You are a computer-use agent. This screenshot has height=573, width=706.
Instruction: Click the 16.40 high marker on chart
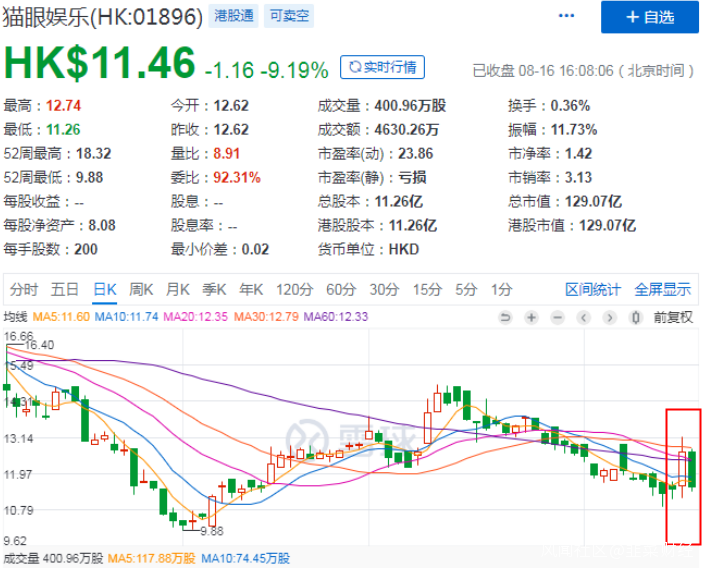pos(39,345)
